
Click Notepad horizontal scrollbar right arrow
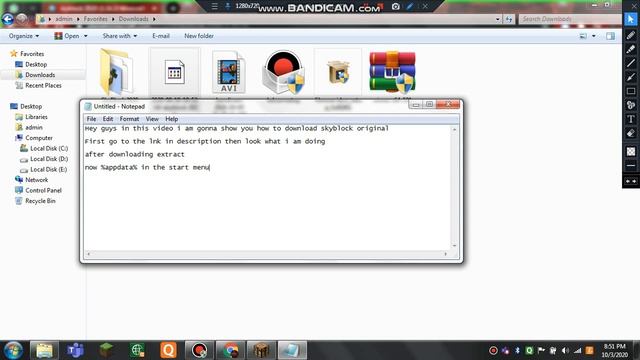(445, 254)
